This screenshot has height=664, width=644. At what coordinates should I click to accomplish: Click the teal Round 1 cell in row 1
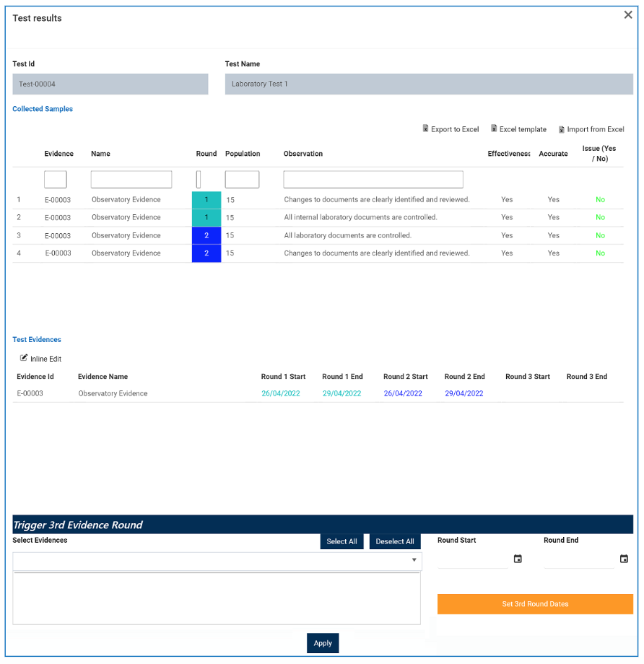[206, 200]
